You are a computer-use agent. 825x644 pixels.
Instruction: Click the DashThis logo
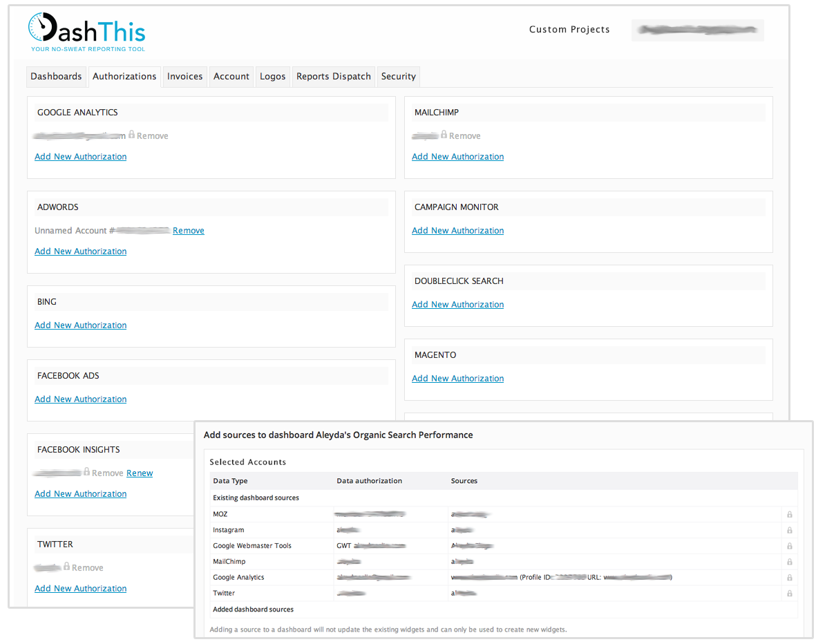pos(87,32)
